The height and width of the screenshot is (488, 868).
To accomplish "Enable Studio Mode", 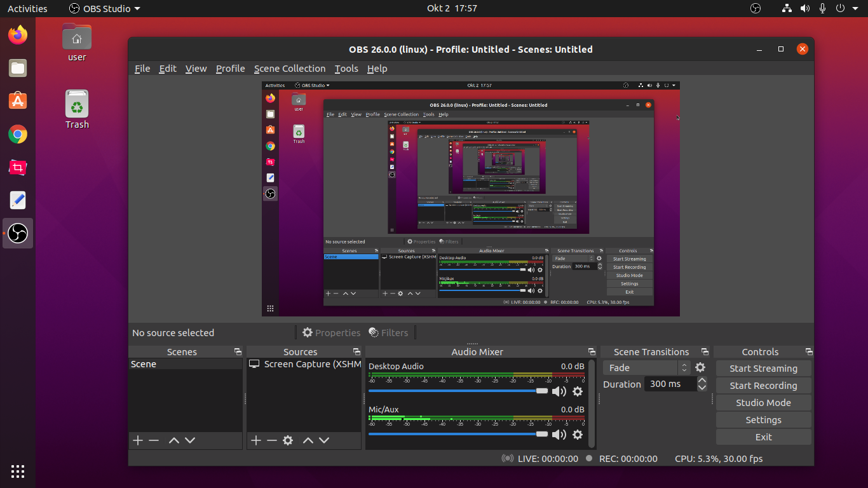I will pos(763,402).
